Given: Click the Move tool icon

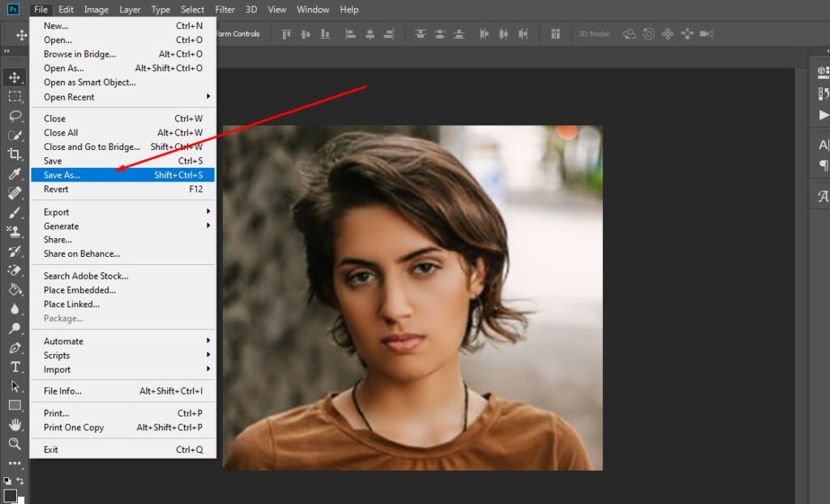Looking at the screenshot, I should (15, 78).
